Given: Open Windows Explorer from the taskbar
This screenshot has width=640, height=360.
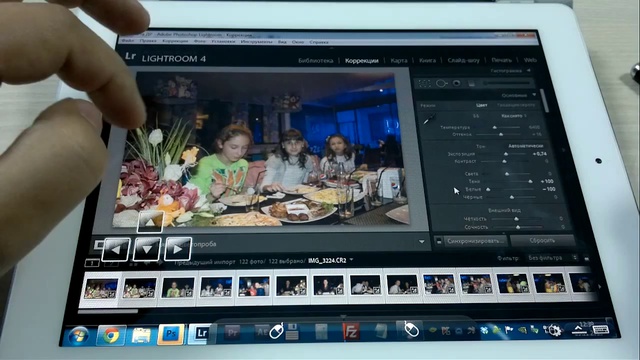Looking at the screenshot, I should pos(141,336).
